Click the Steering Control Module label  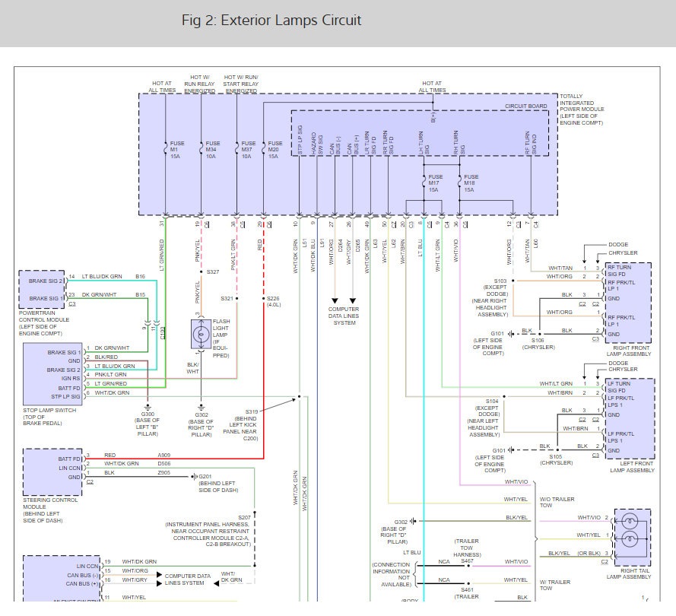50,510
